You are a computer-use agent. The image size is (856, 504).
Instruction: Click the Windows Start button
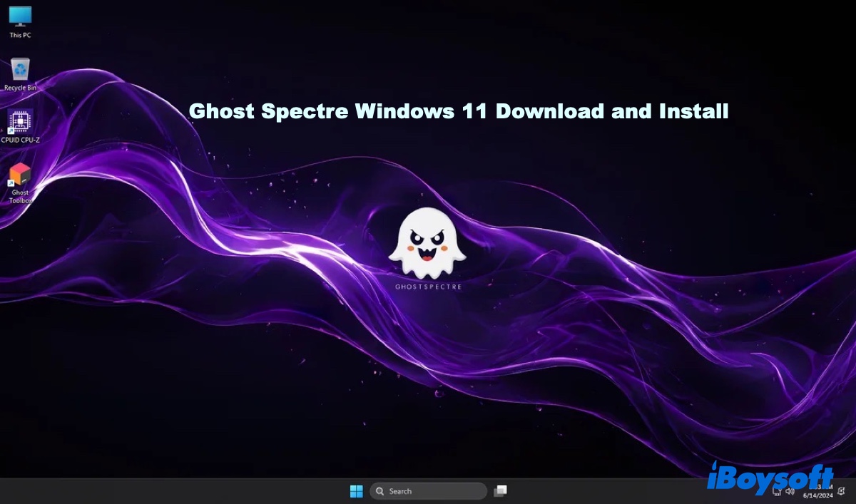356,490
